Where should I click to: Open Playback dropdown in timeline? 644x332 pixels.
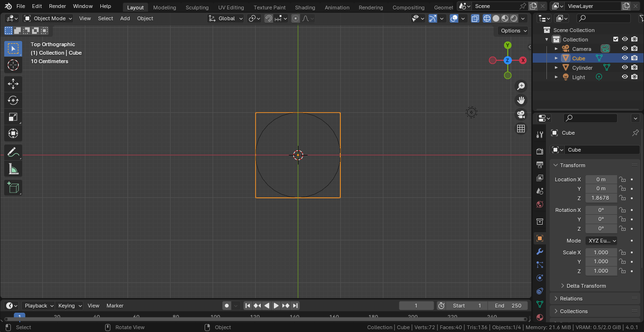coord(38,306)
